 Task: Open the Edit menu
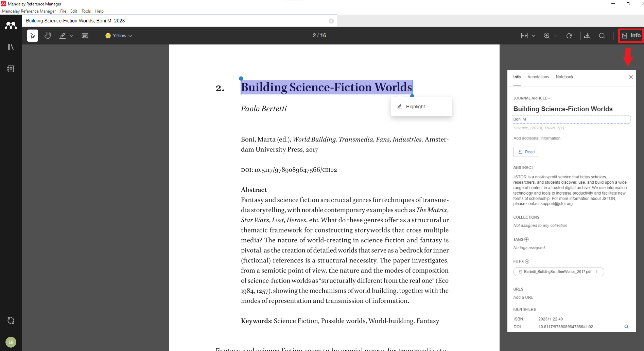point(74,11)
